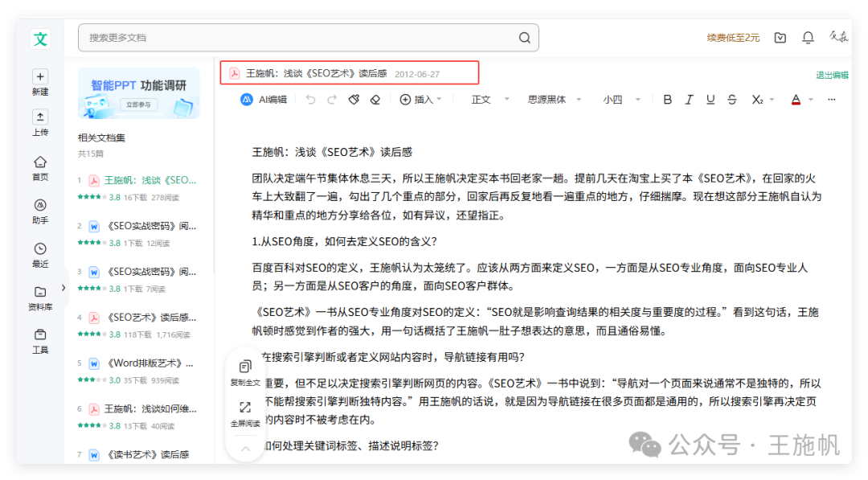Copy full text using 复制全文 icon

(x=244, y=371)
